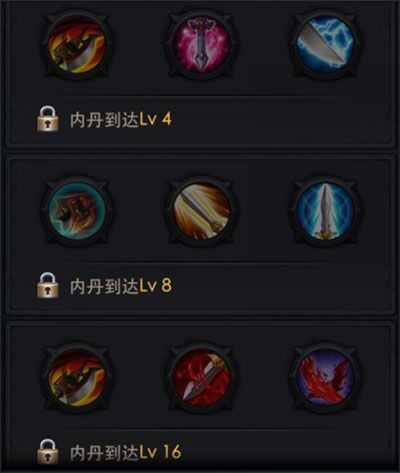The image size is (400, 473).
Task: Click the 内丹到达Lv 4 unlock requirement text
Action: (x=121, y=119)
